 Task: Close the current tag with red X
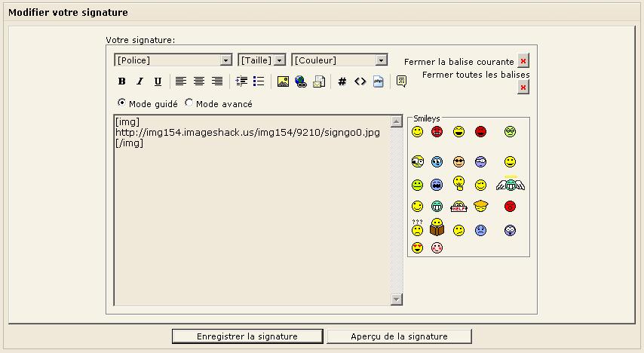point(523,61)
